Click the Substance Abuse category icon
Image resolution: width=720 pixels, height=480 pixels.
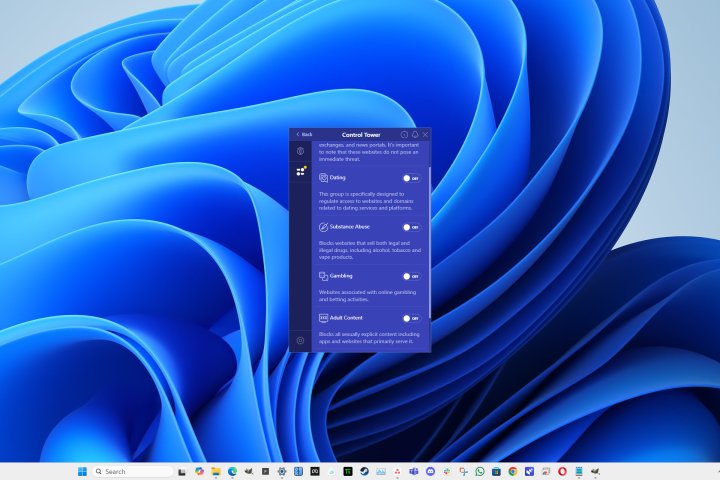pyautogui.click(x=324, y=227)
